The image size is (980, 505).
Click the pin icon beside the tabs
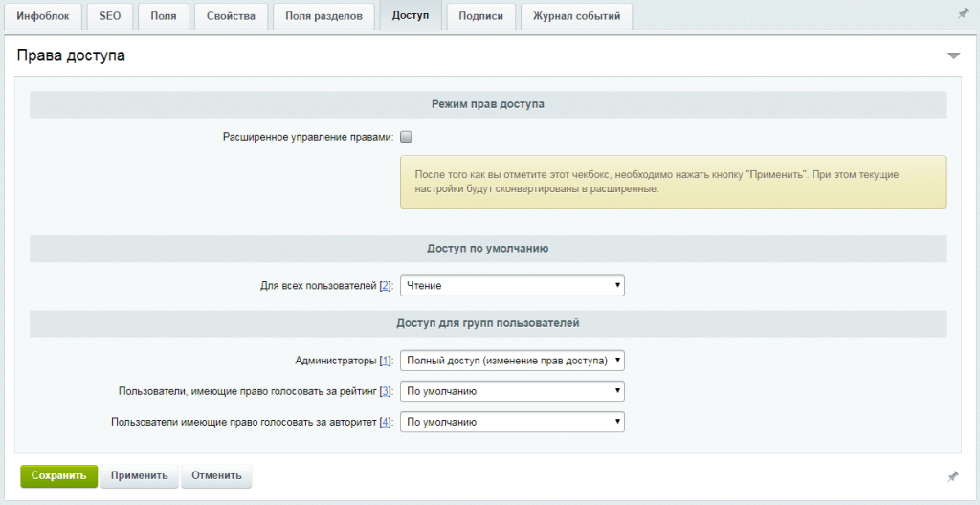963,13
